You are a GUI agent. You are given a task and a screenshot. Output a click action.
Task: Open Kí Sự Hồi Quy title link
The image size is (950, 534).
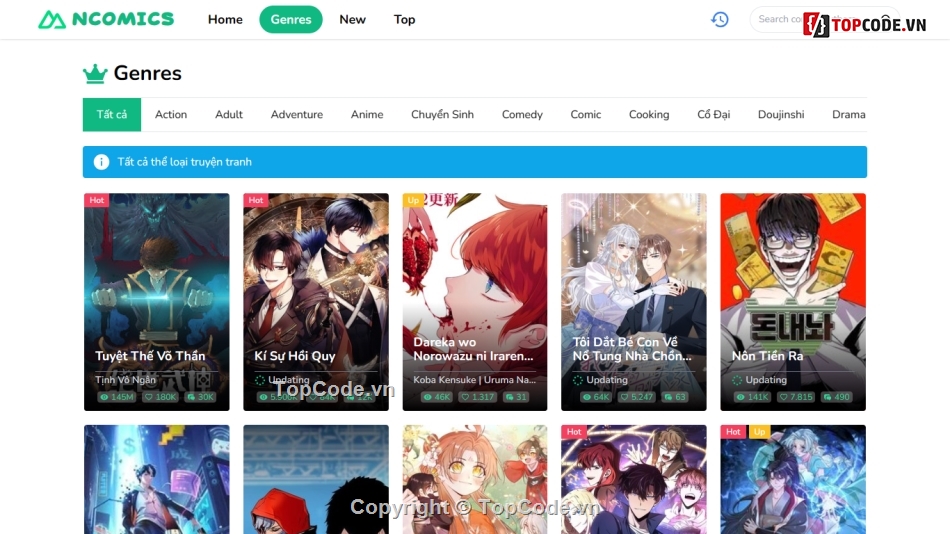295,356
